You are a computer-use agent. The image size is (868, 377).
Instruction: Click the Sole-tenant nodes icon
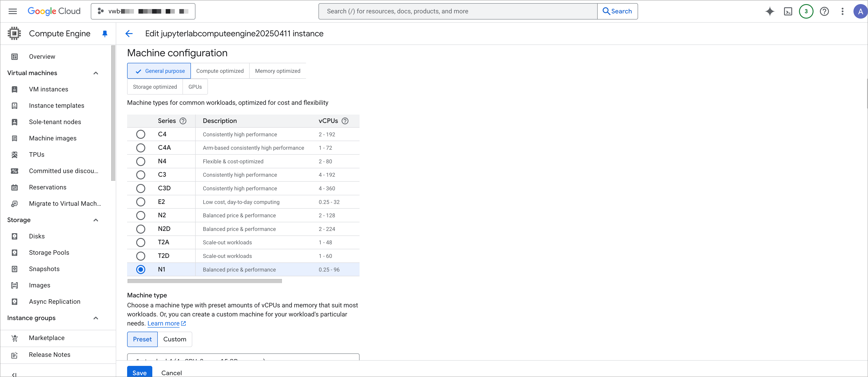[15, 122]
